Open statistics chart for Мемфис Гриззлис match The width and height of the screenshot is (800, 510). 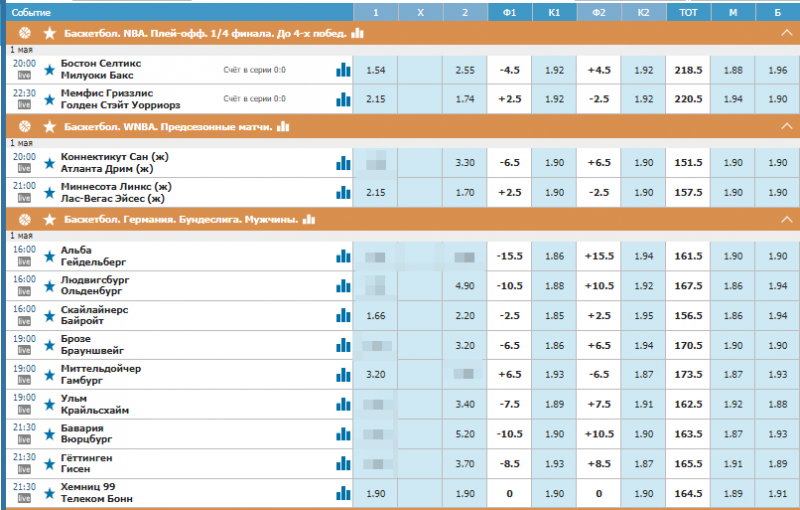point(343,99)
